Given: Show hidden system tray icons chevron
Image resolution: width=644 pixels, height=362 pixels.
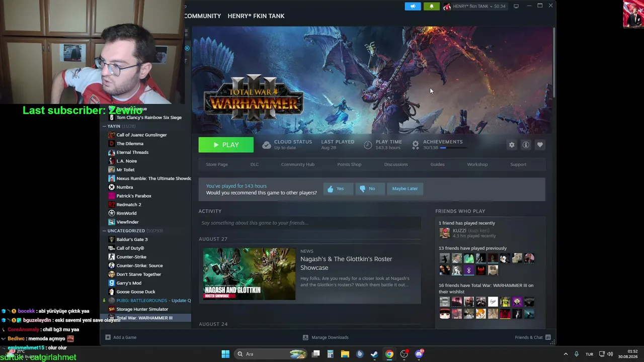Looking at the screenshot, I should 566,354.
